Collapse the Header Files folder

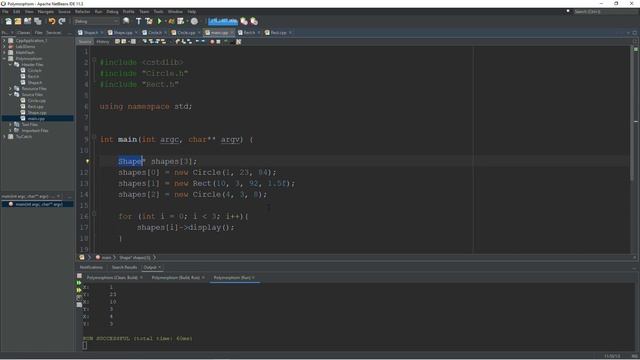[x=10, y=64]
